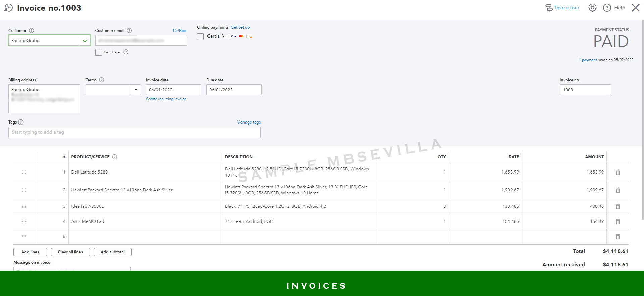
Task: Open the settings gear icon
Action: coord(592,8)
